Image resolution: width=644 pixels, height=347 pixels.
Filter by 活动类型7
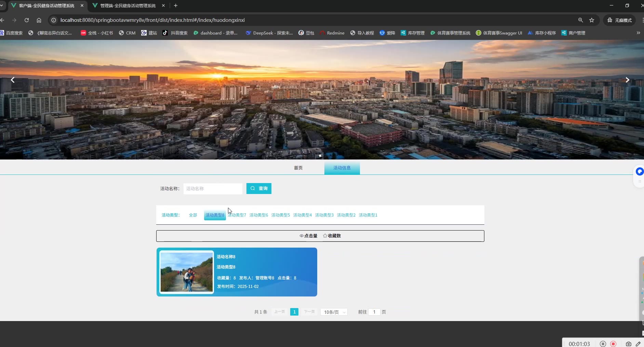tap(237, 215)
